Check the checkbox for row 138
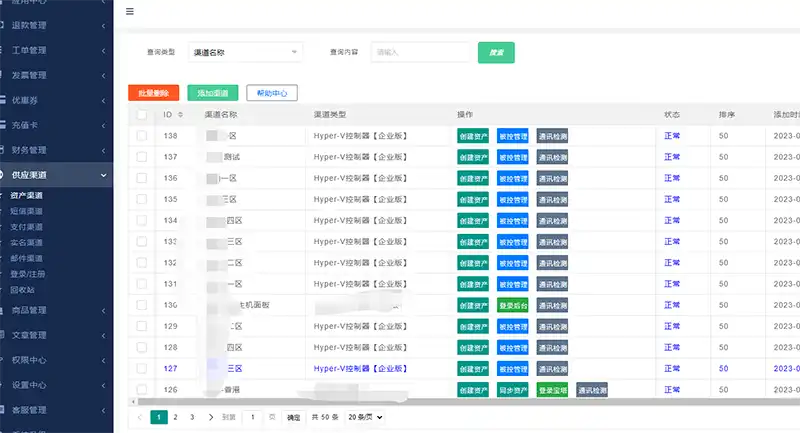The image size is (800, 433). 142,136
